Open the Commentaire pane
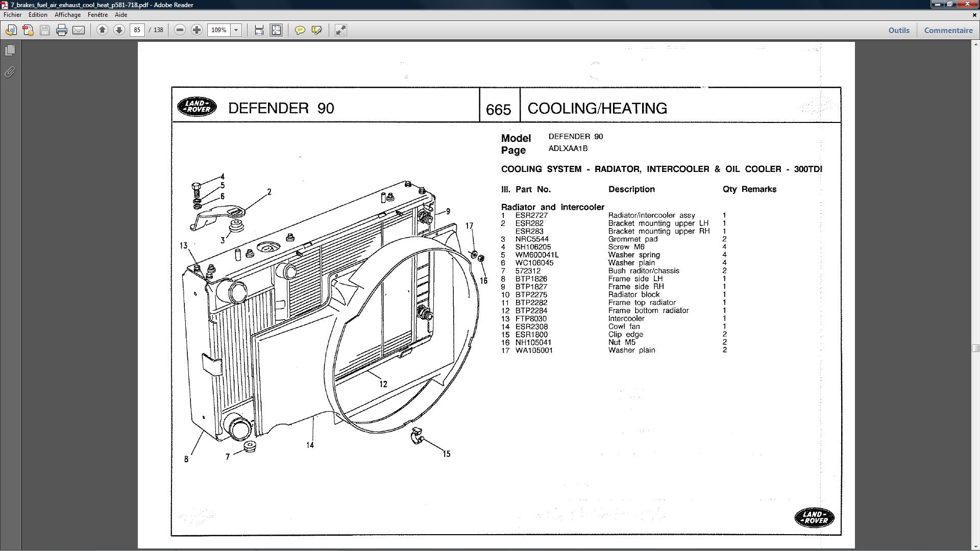This screenshot has width=980, height=551. pyautogui.click(x=948, y=30)
